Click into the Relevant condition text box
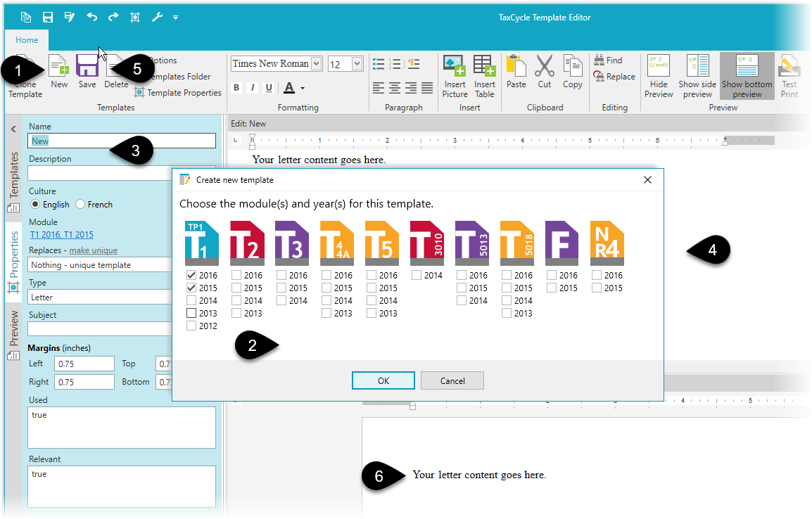This screenshot has height=519, width=812. click(122, 487)
